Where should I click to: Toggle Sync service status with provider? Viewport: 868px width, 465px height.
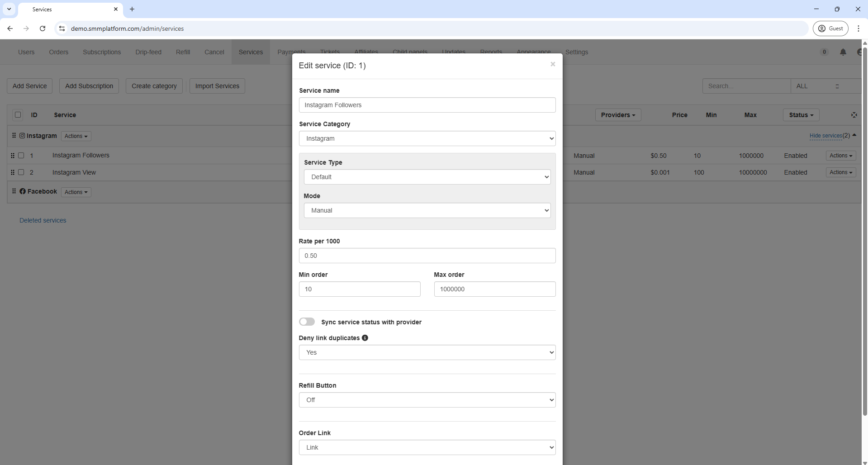click(307, 322)
